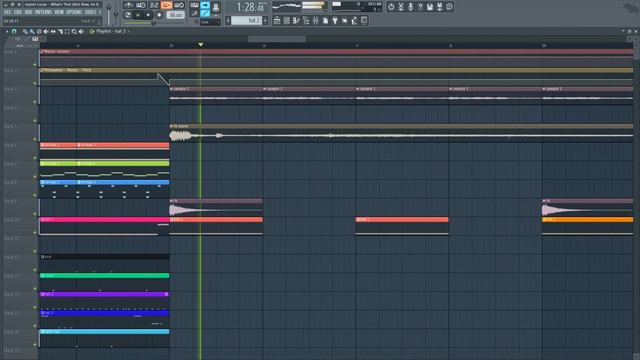Open the project title hint bar
This screenshot has height=360, width=640.
(x=62, y=4)
